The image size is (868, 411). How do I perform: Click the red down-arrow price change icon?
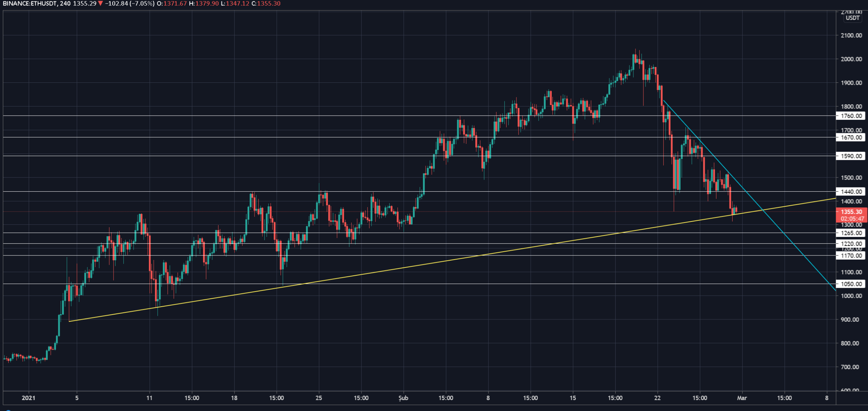click(100, 4)
